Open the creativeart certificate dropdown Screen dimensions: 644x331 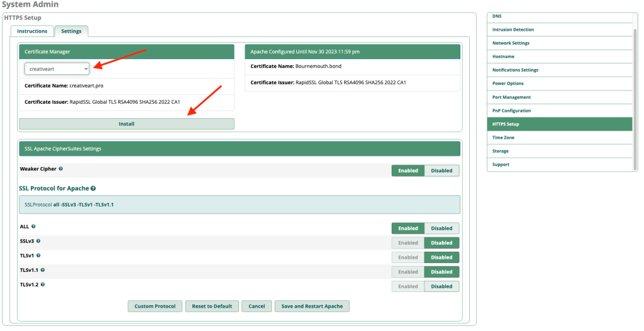click(57, 68)
